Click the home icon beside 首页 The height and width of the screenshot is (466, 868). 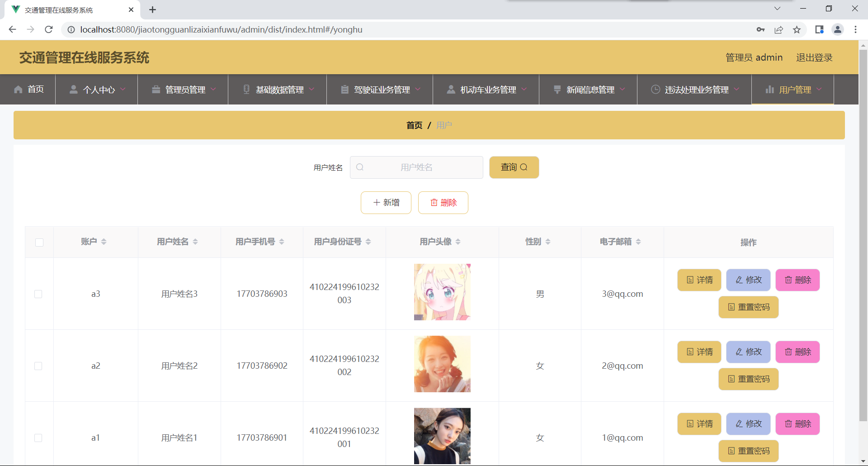tap(17, 89)
